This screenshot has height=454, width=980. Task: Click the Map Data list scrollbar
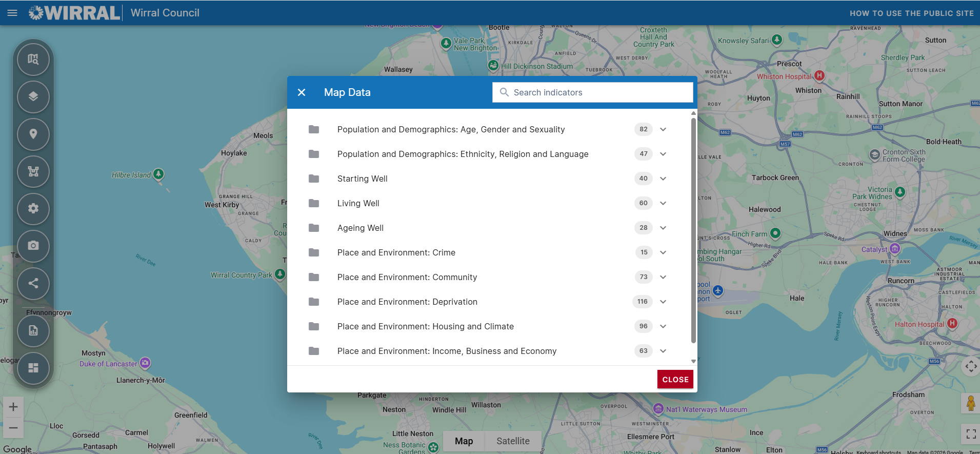(x=693, y=230)
